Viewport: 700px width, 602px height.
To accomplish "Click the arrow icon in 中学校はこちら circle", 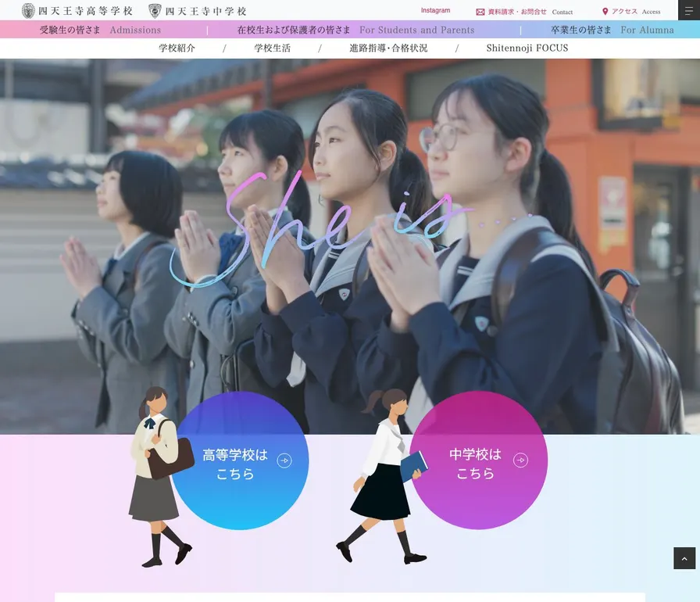I will coord(520,460).
